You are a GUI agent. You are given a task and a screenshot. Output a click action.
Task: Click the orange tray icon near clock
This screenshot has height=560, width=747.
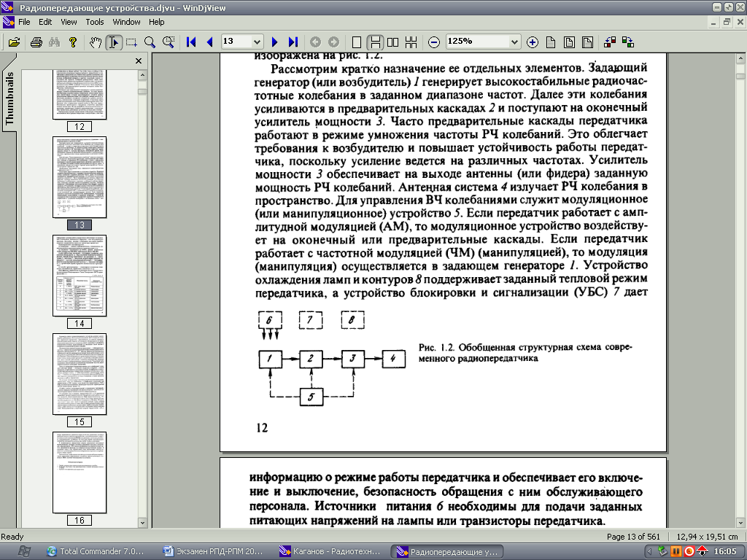[x=676, y=551]
